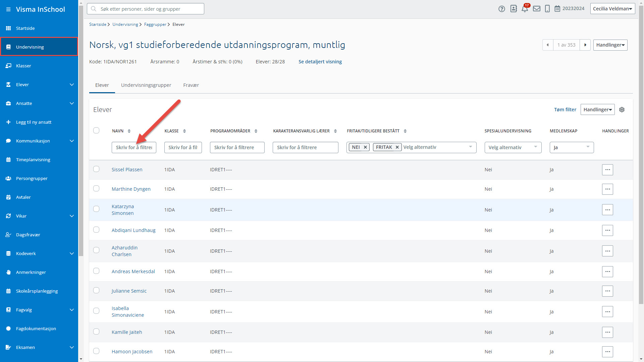Open Faggrupper breadcrumb link

155,24
